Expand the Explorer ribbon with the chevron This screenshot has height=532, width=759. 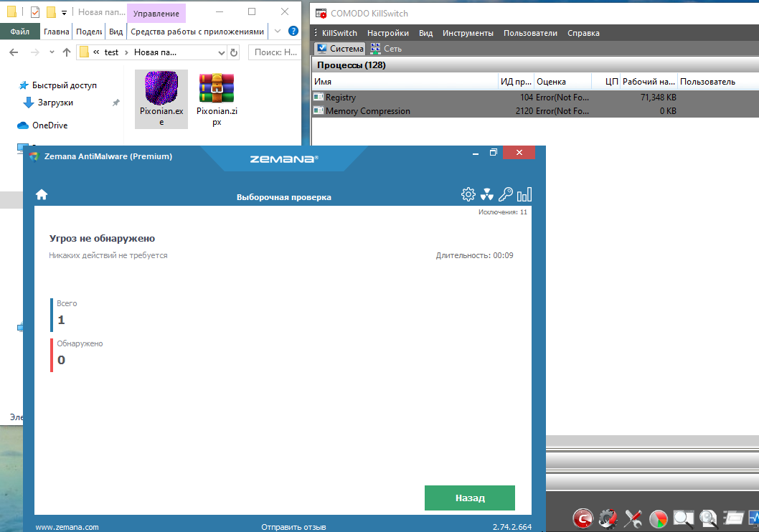[x=278, y=31]
